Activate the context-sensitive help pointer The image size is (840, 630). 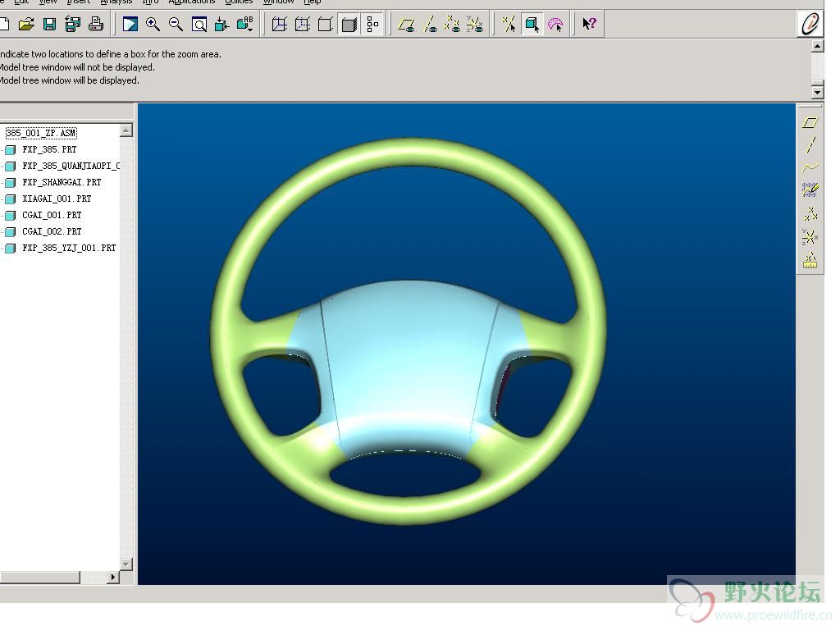pyautogui.click(x=589, y=24)
